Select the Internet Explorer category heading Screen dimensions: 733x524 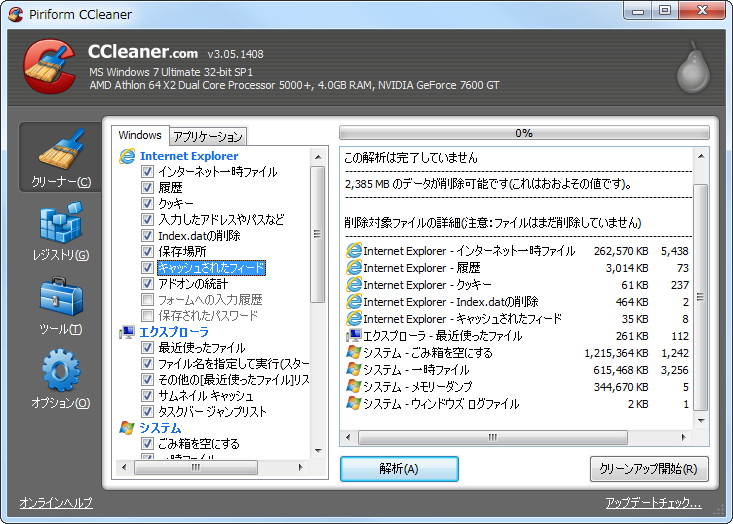(x=189, y=156)
